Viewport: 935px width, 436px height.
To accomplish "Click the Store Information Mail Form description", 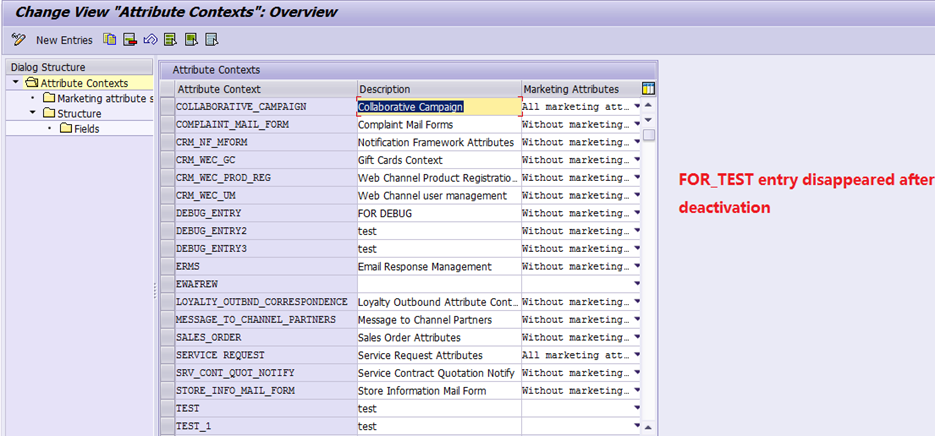I will tap(439, 391).
